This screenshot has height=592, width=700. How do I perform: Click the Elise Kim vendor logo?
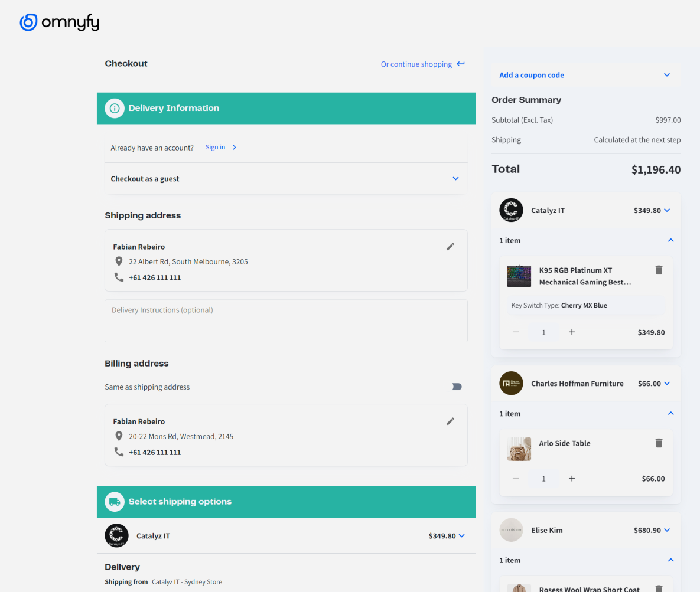tap(511, 530)
